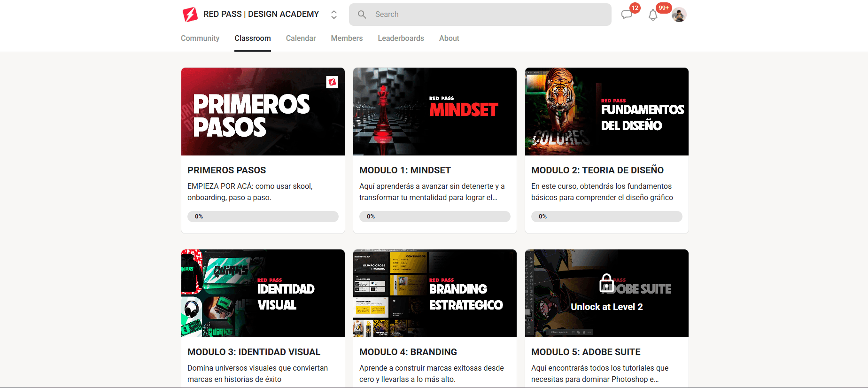The height and width of the screenshot is (388, 868).
Task: Click the lock icon on Adobe Suite
Action: tap(606, 283)
